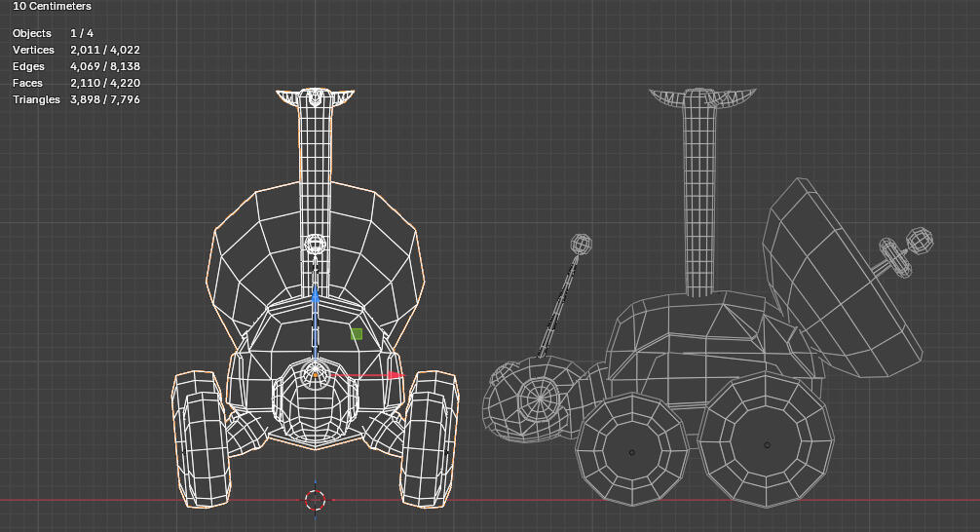The image size is (980, 532).
Task: Click the Objects 1 / 4 statistic
Action: click(54, 33)
